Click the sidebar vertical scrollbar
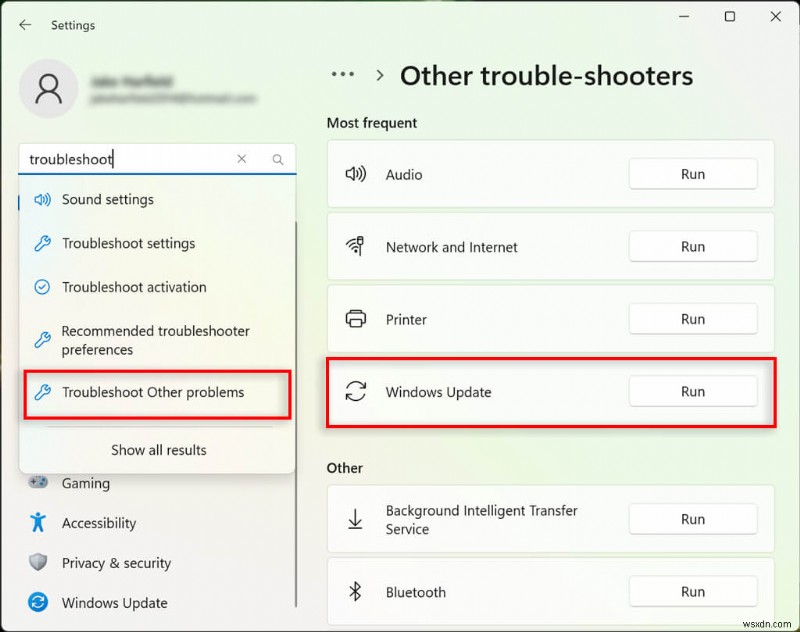This screenshot has height=632, width=800. (296, 413)
